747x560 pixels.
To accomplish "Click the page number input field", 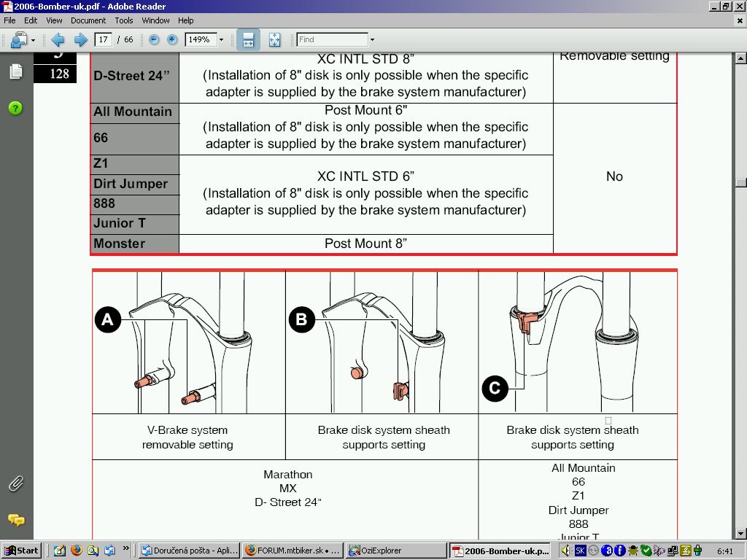I will point(103,40).
